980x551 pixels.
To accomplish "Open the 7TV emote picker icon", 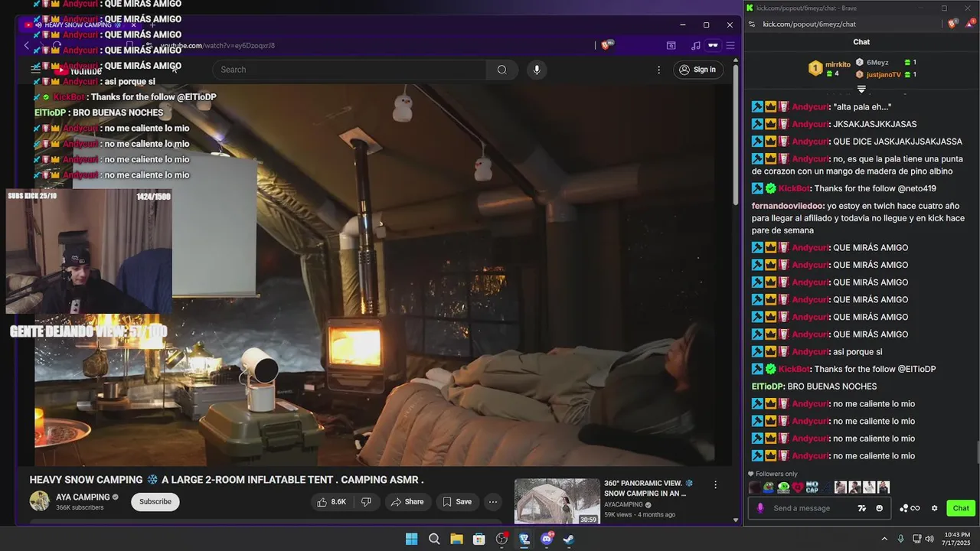I will pyautogui.click(x=862, y=508).
